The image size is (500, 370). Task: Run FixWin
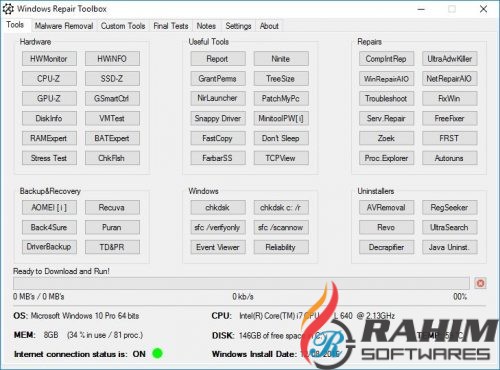450,98
